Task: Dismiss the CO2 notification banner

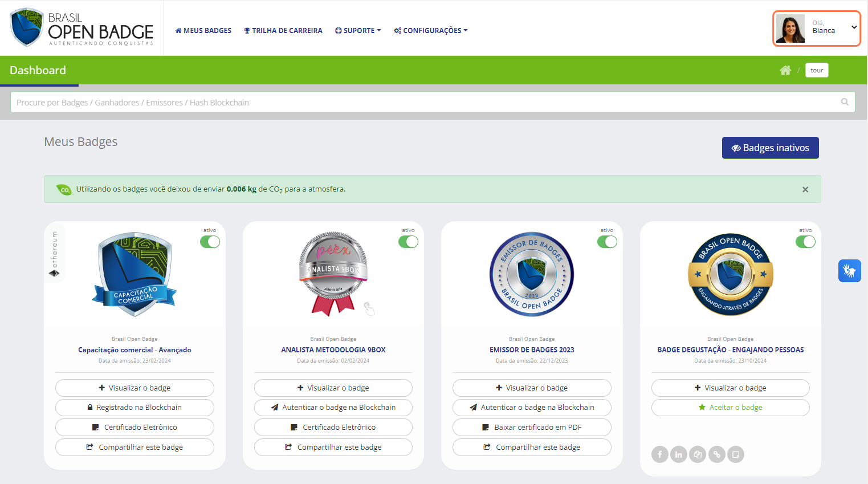Action: 805,189
